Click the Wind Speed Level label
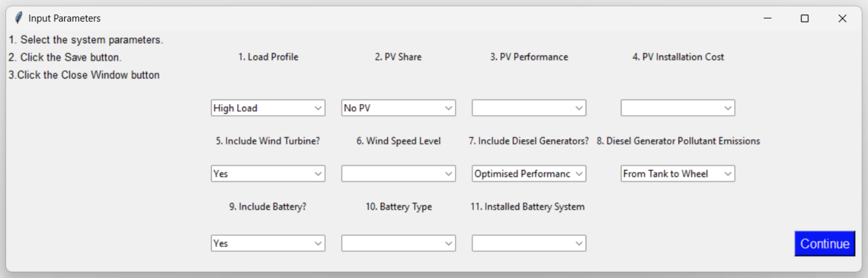Image resolution: width=868 pixels, height=278 pixels. [398, 141]
